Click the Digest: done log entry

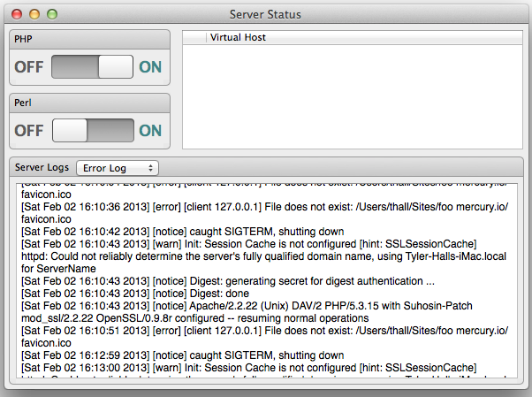135,294
